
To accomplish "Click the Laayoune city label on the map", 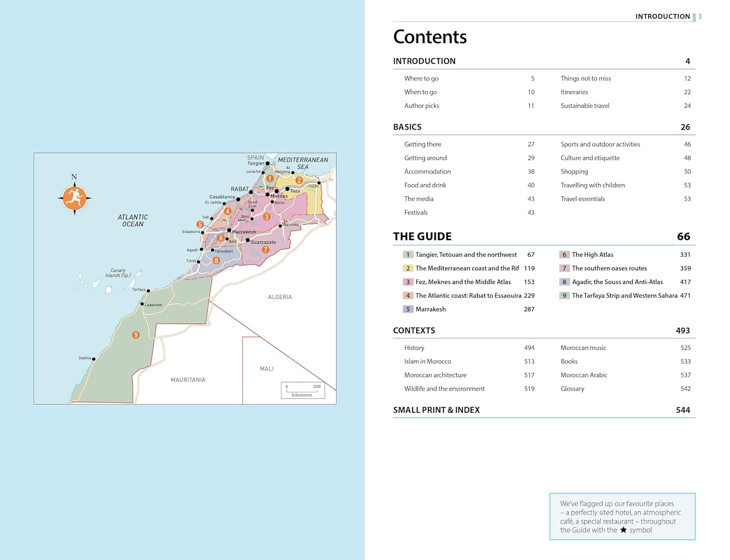I will coord(153,305).
